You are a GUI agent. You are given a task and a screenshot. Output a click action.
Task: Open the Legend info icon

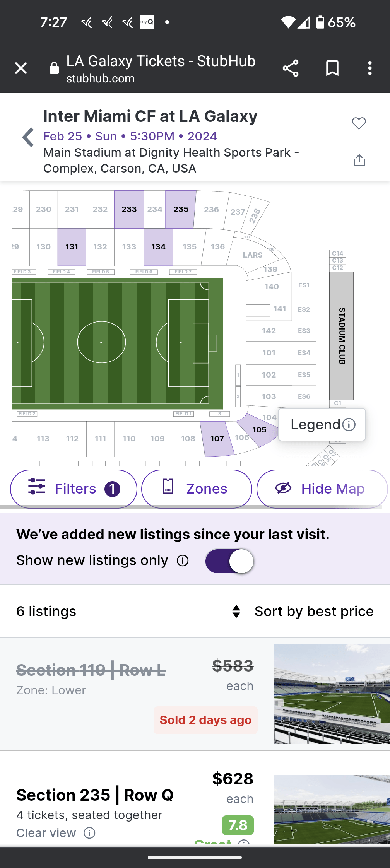coord(349,424)
